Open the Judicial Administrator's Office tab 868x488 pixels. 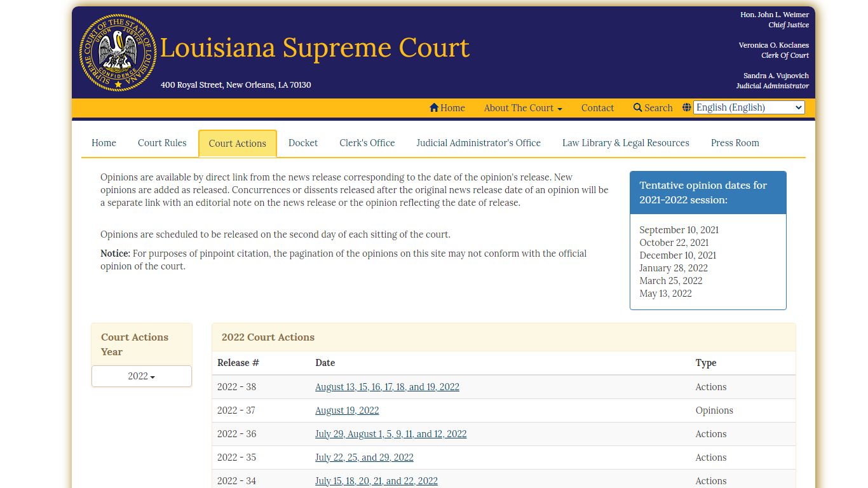click(x=478, y=143)
